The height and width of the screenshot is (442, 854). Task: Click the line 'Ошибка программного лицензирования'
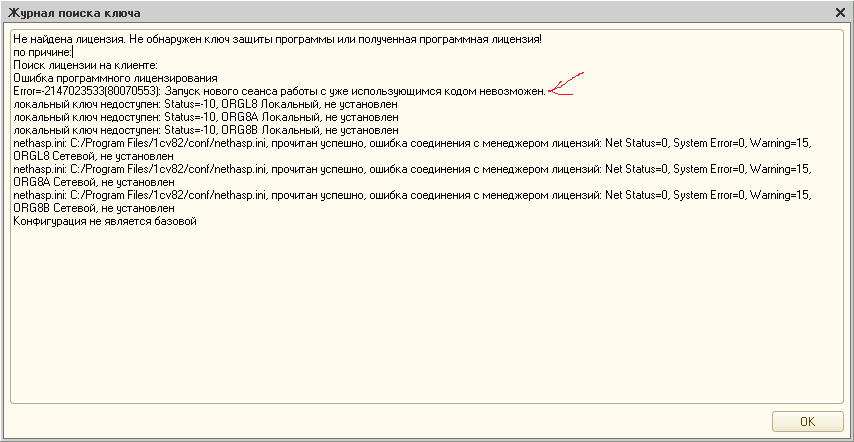coord(115,78)
